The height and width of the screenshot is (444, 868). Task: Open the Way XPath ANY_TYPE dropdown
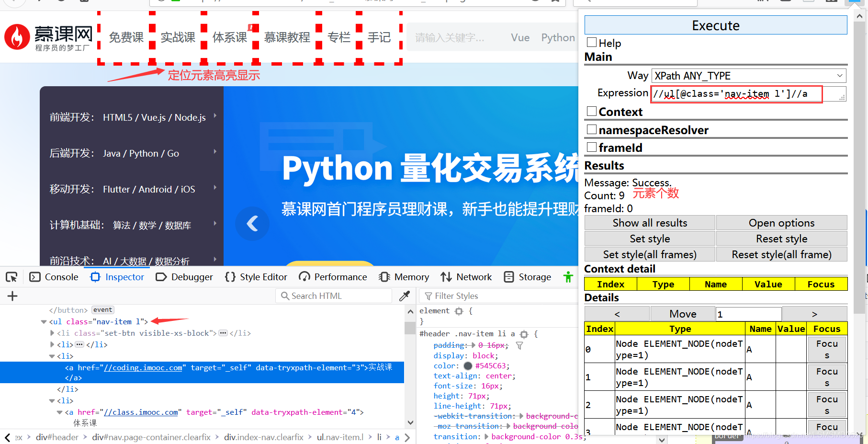[749, 76]
